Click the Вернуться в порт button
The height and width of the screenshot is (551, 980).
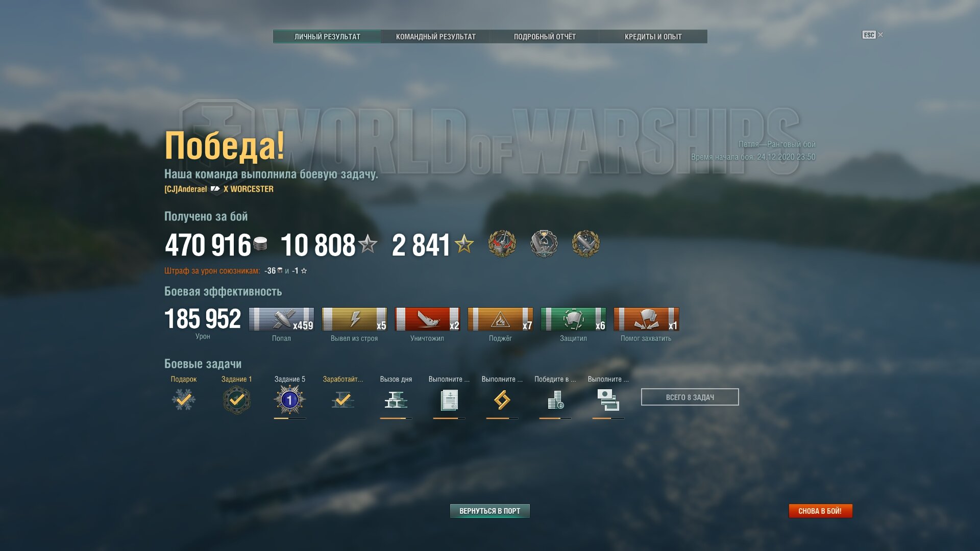click(490, 511)
